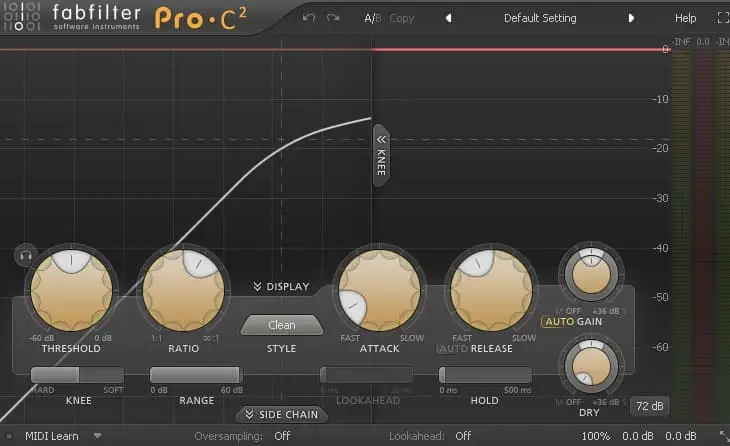Open the Default Setting preset menu

pos(539,18)
